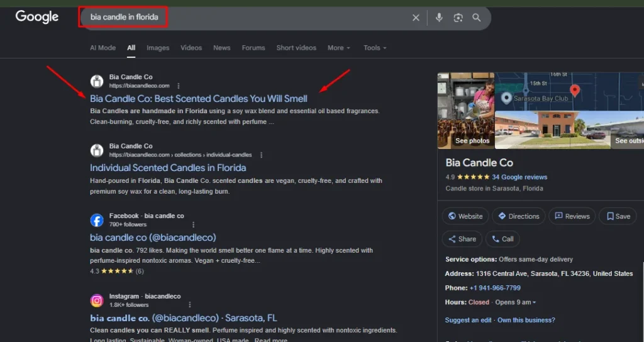The height and width of the screenshot is (342, 644).
Task: Click the Instagram logo icon
Action: coord(97,301)
